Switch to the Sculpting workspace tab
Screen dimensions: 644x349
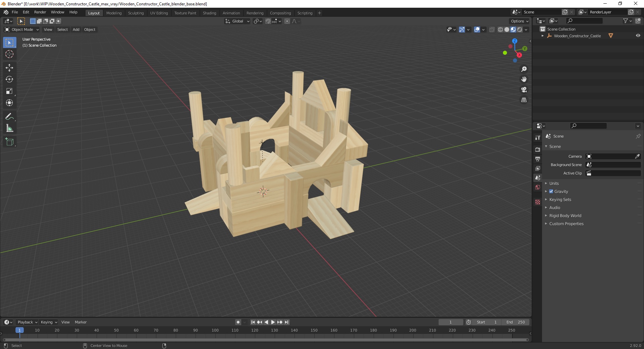click(136, 13)
